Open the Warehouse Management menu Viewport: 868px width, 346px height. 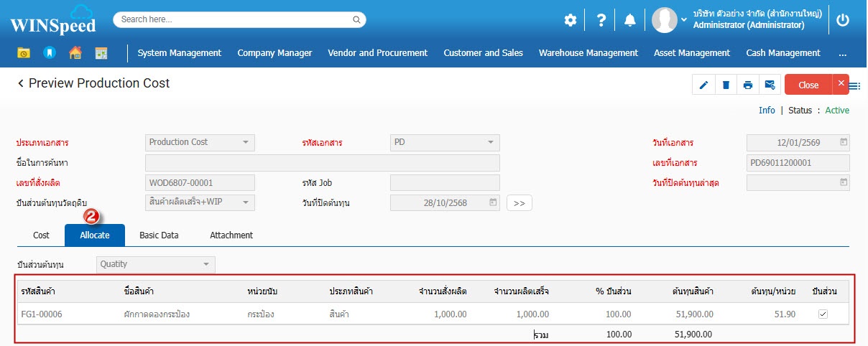click(588, 53)
